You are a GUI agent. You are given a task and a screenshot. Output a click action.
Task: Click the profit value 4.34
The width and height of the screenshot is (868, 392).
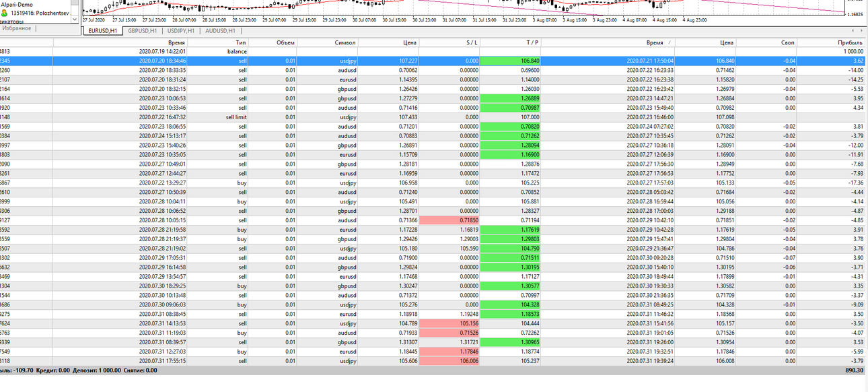[858, 108]
